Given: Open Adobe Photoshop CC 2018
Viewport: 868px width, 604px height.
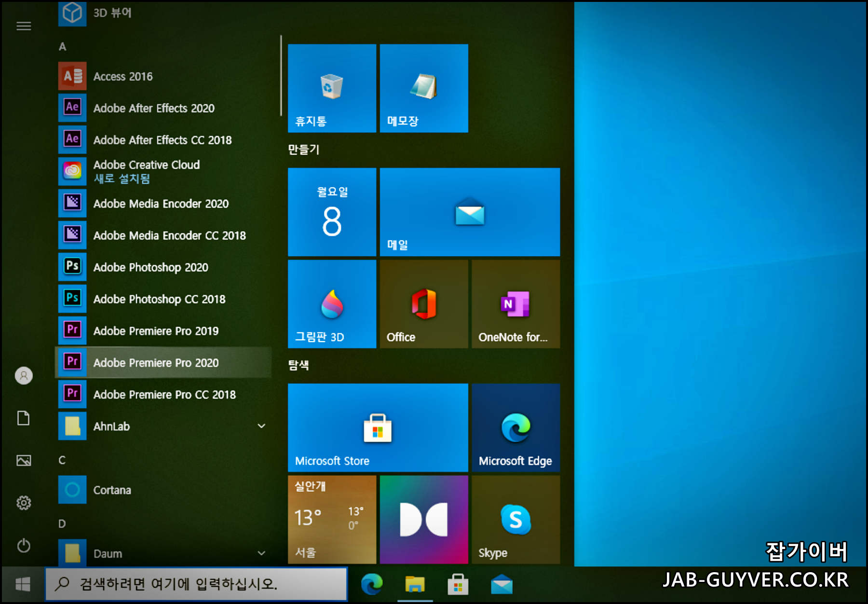Looking at the screenshot, I should pyautogui.click(x=163, y=299).
